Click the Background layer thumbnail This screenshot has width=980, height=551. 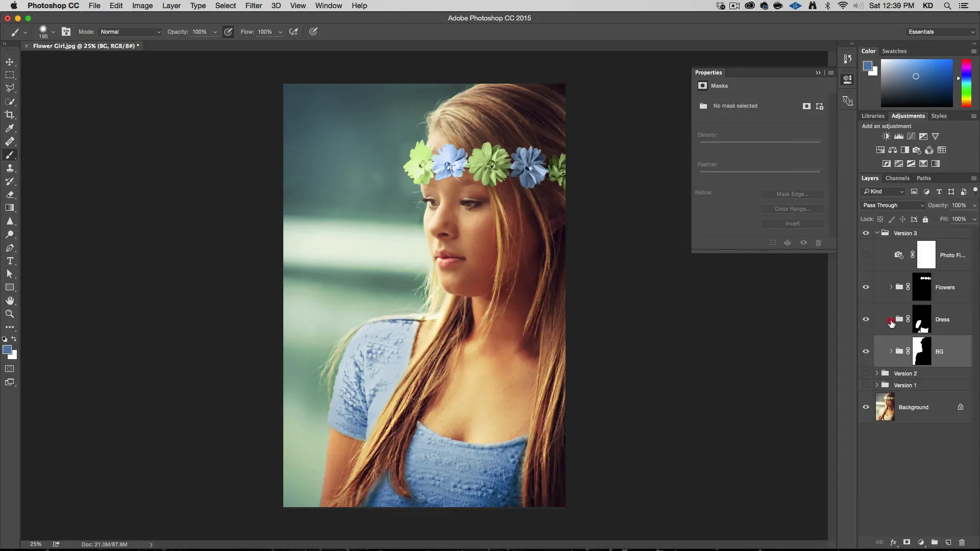click(886, 407)
